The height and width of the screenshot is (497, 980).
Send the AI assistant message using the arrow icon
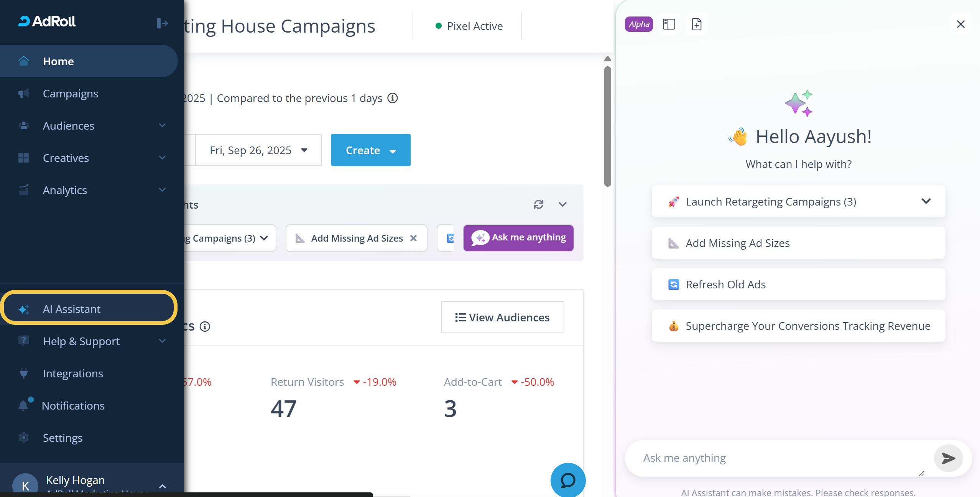(x=948, y=458)
